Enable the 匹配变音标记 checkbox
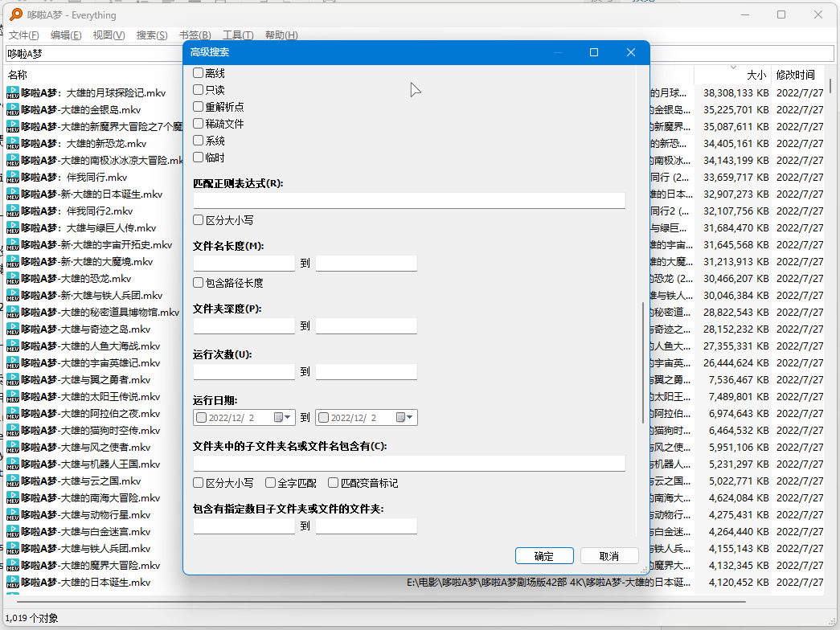Screen dimensions: 840x630 [x=334, y=483]
